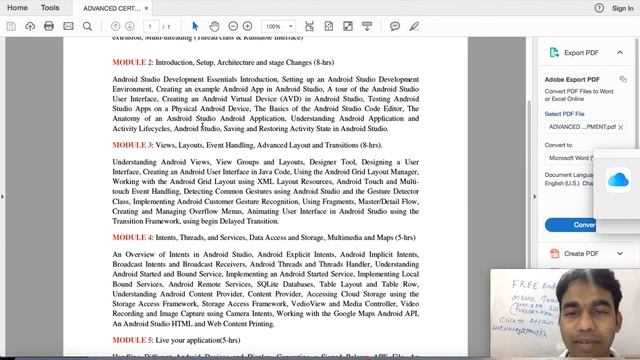Collapse the Export PDF section chevron
640x360 pixels.
(620, 53)
